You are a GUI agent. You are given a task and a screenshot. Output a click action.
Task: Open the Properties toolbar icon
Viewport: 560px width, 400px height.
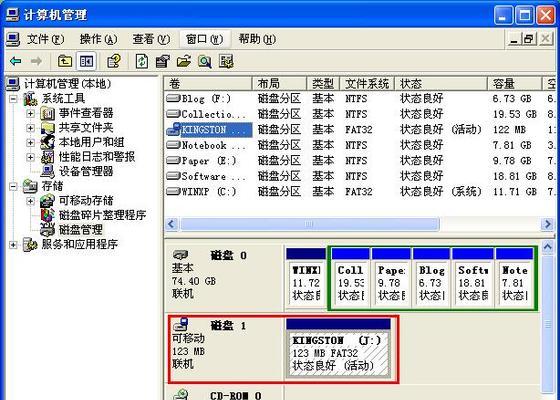114,61
